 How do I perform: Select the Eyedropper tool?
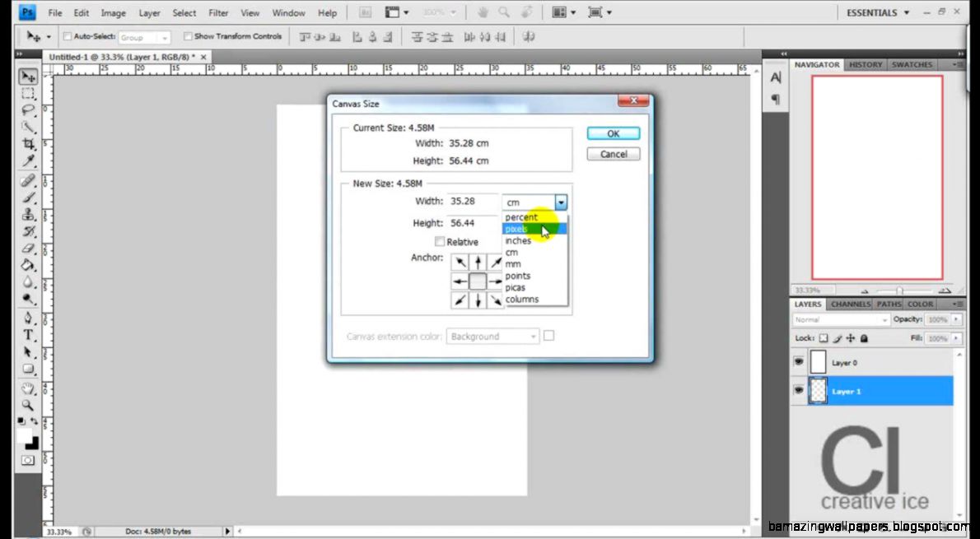28,161
